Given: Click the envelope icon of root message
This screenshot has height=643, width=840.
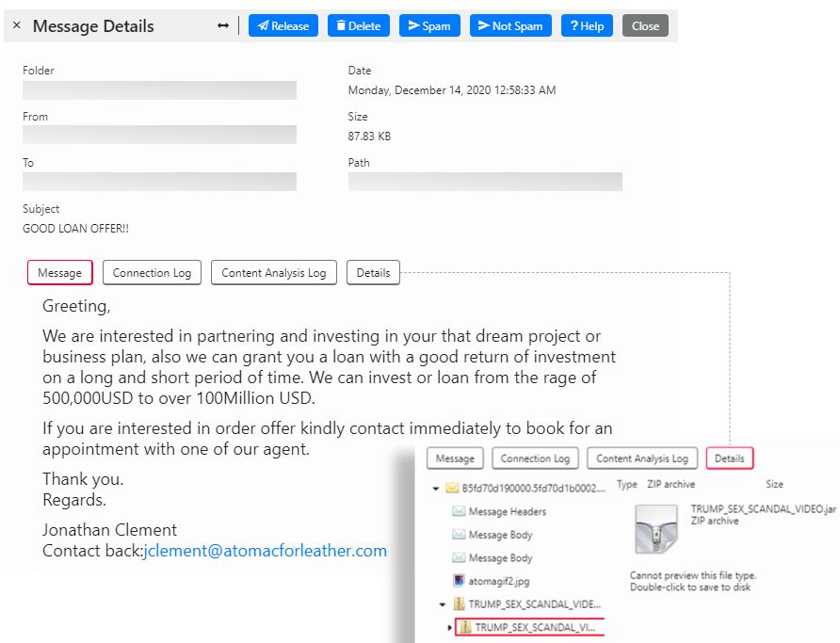Looking at the screenshot, I should (452, 489).
